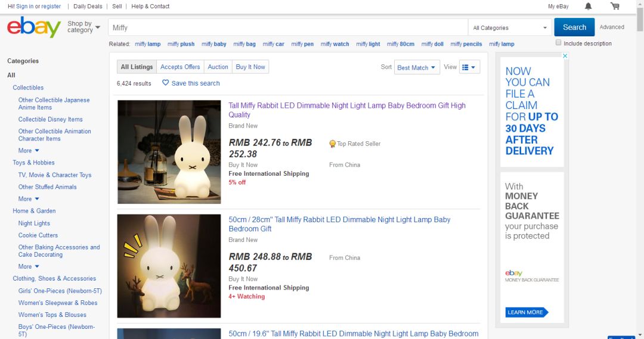
Task: Open My eBay menu
Action: pos(558,6)
